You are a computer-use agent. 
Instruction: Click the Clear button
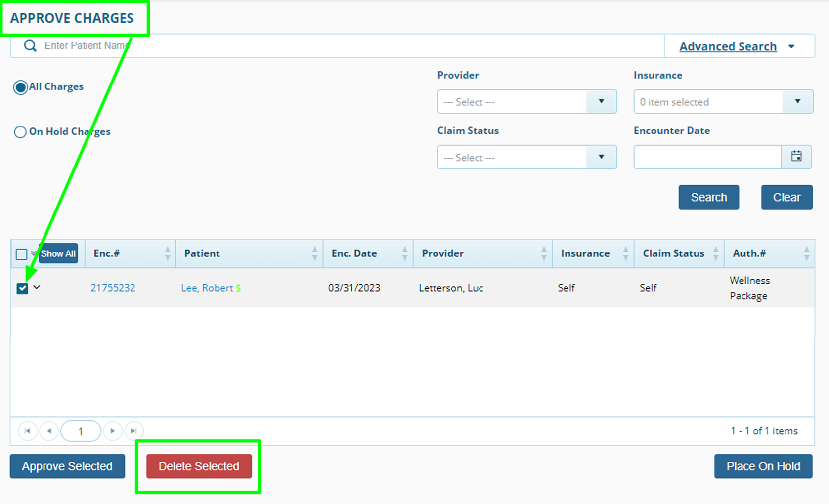click(786, 197)
